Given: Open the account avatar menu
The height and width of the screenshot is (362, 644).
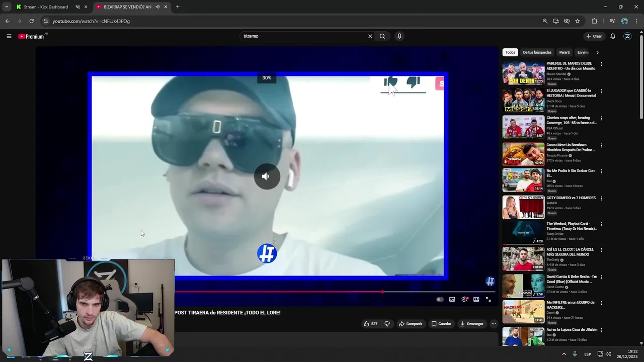Looking at the screenshot, I should (x=627, y=36).
